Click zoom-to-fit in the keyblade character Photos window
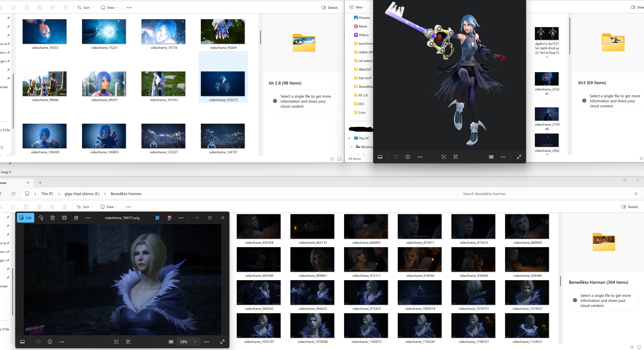Screen dimensions: 644x350 [x=491, y=157]
